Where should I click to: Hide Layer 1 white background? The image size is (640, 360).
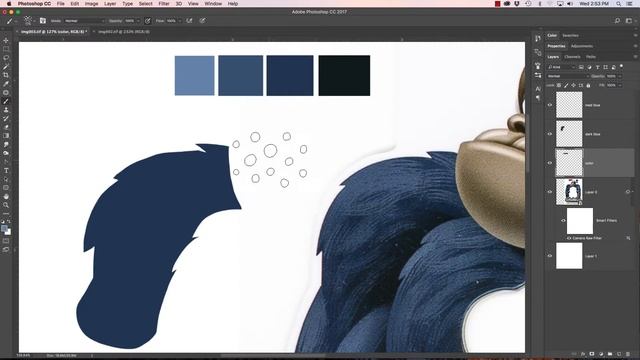coord(550,256)
